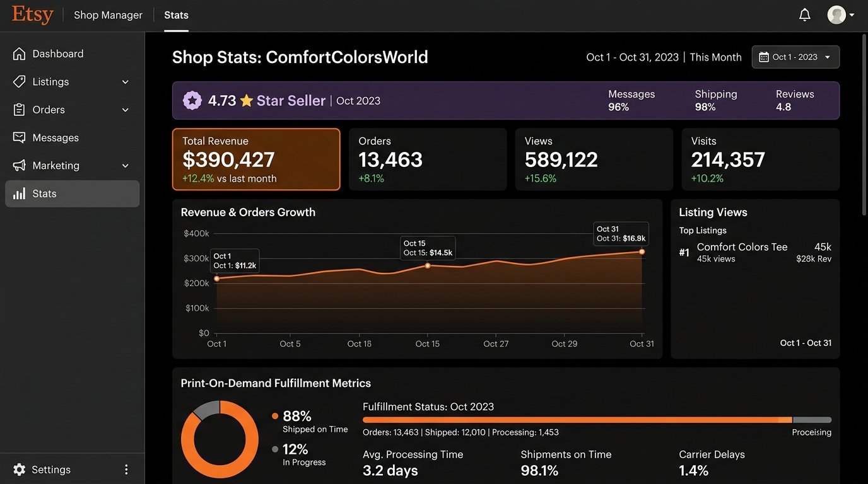Click the Messages envelope icon
868x484 pixels.
click(x=20, y=137)
